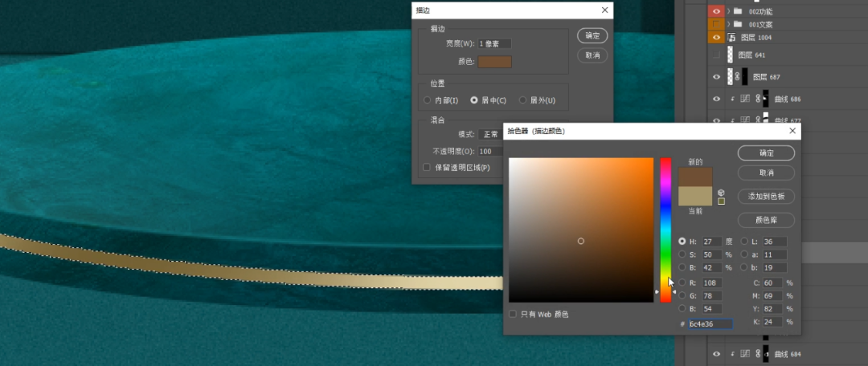
Task: Click the 当前 current color swatch
Action: [x=695, y=196]
